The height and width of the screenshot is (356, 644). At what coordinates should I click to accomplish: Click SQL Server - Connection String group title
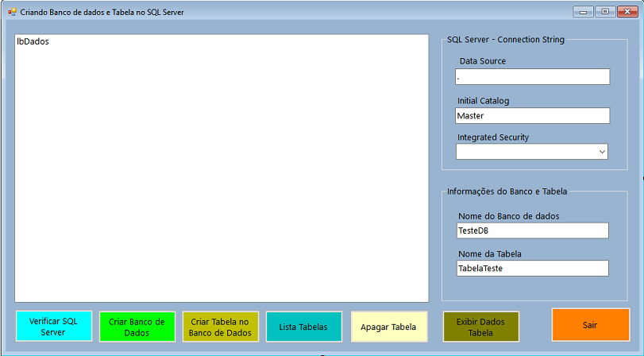[x=506, y=40]
